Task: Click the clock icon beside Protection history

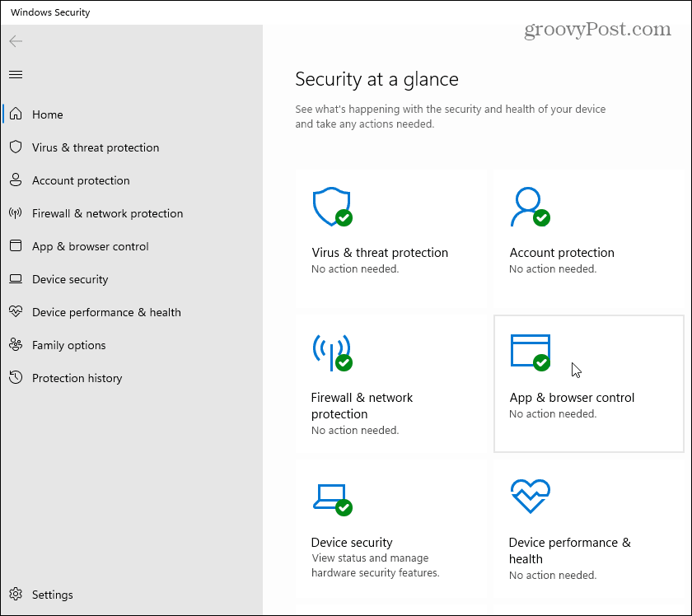Action: 16,377
